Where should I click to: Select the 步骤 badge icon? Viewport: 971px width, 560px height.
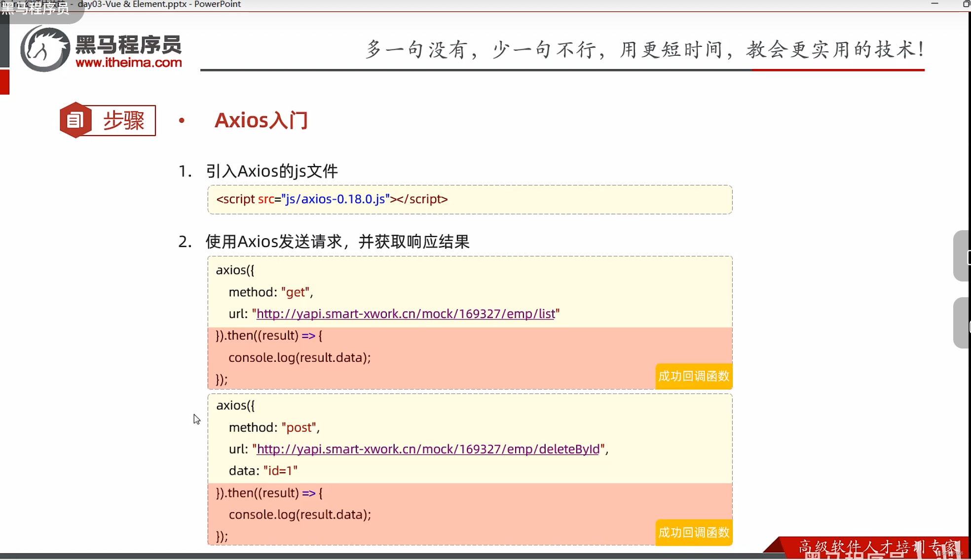[107, 120]
